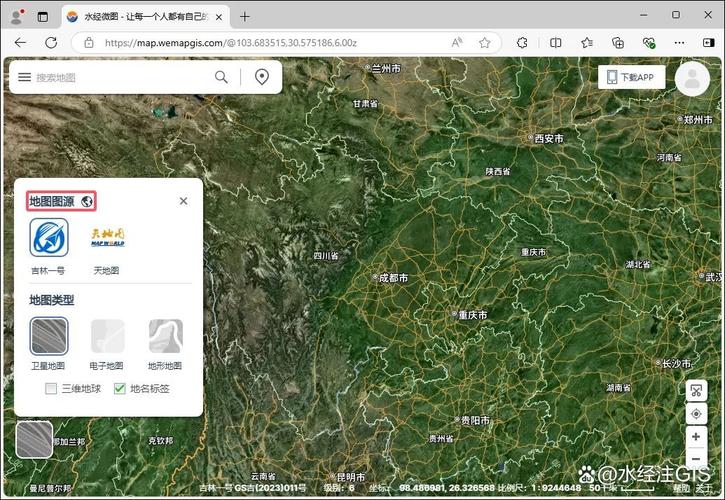The image size is (725, 500).
Task: Open the favorites list icon
Action: click(x=587, y=43)
